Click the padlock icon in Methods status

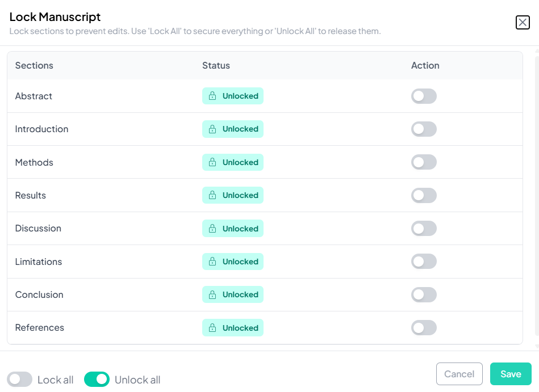212,162
